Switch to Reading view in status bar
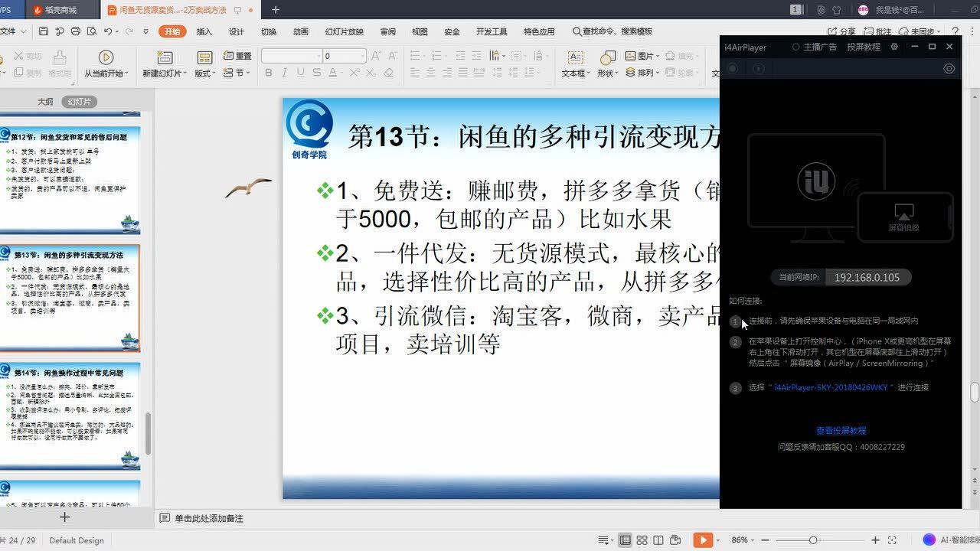This screenshot has width=980, height=551. coord(658,540)
